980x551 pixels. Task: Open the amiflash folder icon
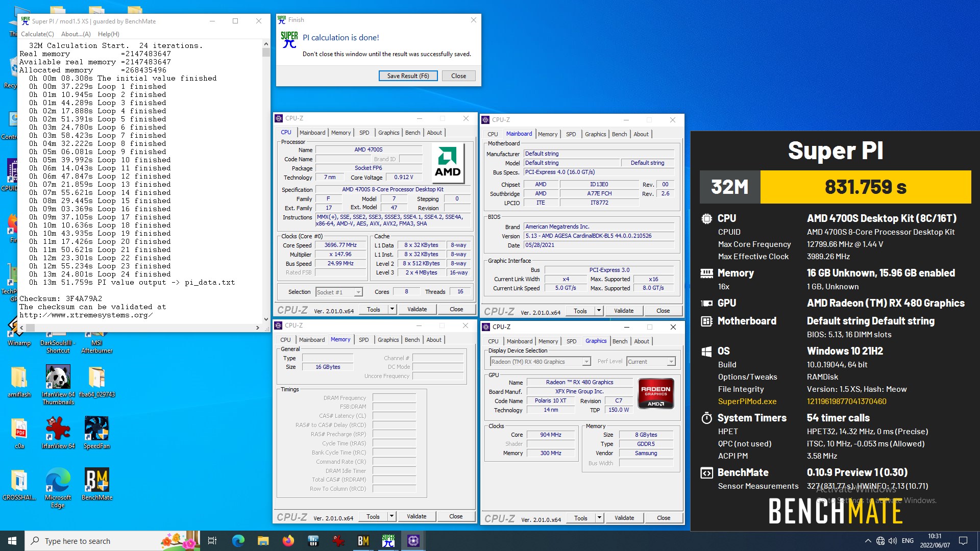[x=19, y=381]
